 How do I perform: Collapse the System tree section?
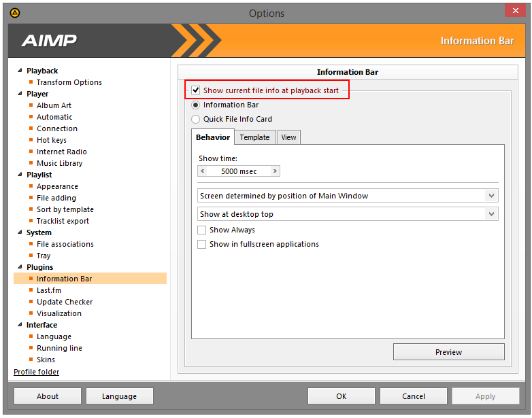(20, 232)
